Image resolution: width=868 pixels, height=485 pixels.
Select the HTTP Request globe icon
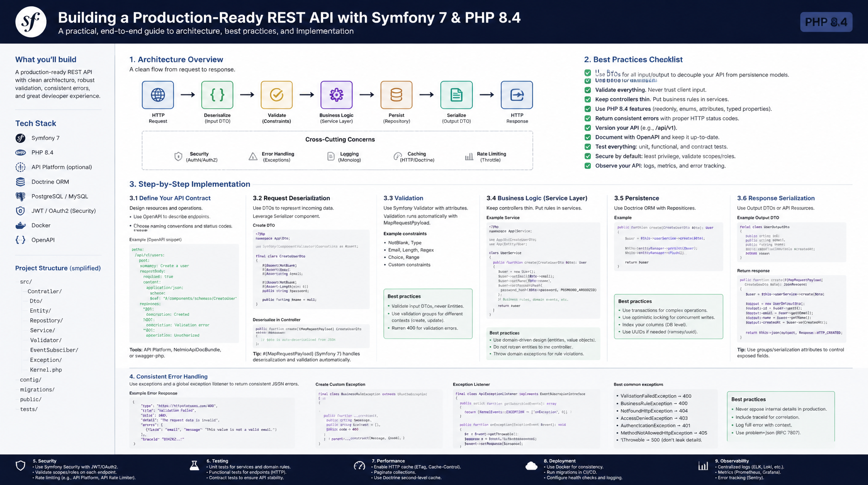158,95
